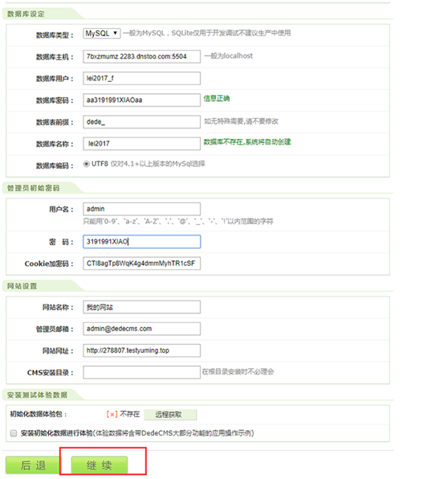Click the website URL input field
448x479 pixels.
coord(141,350)
